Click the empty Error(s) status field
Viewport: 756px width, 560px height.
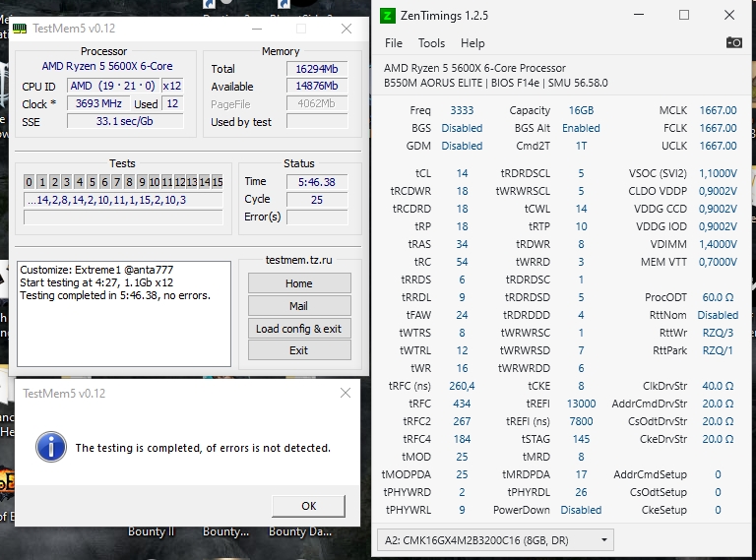point(317,217)
